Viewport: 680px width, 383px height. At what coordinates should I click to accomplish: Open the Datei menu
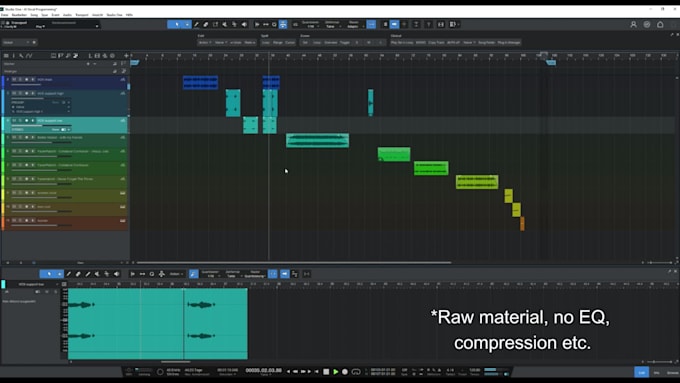click(4, 15)
